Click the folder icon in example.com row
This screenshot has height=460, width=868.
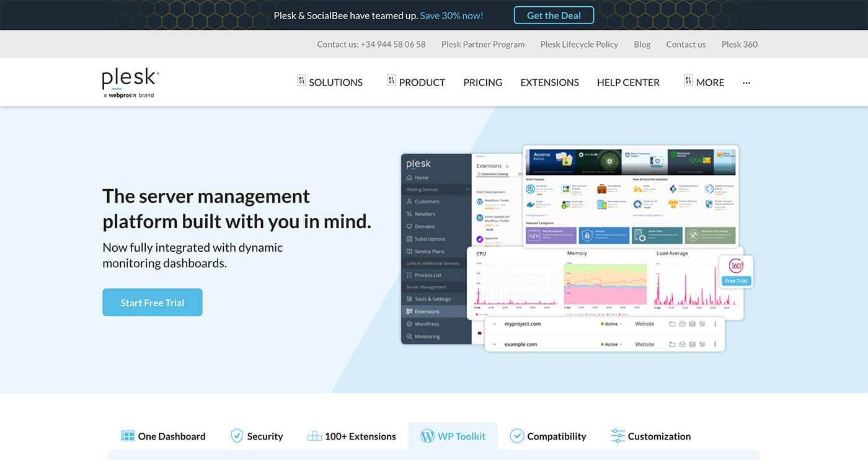tap(673, 344)
